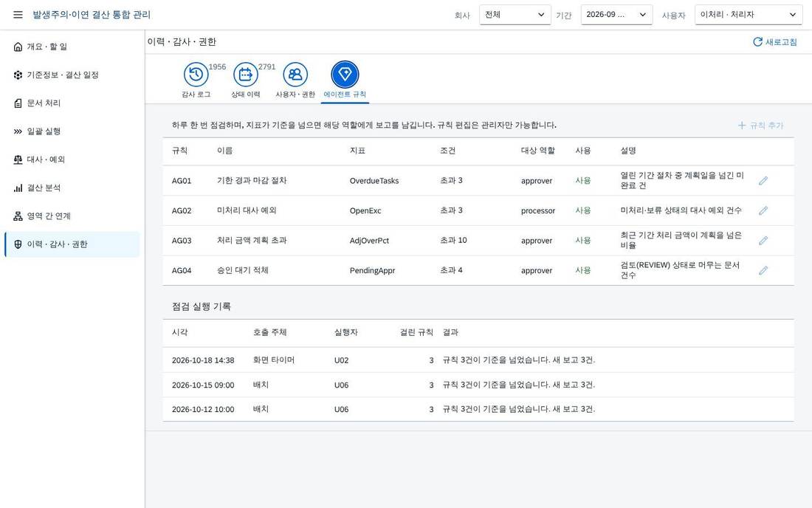812x508 pixels.
Task: Click the gear icon for 기준정보 · 결산 일정
Action: 18,75
